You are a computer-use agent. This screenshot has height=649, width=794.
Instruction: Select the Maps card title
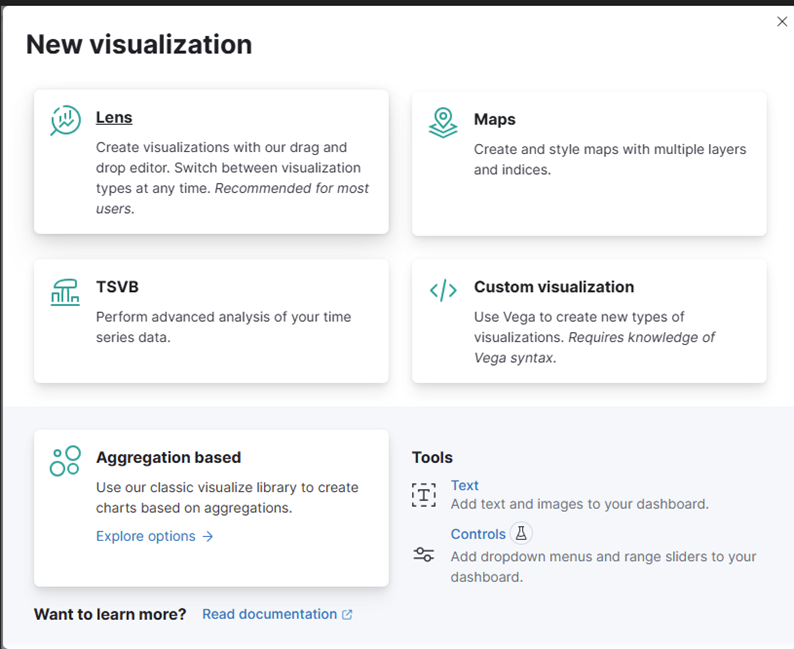(x=495, y=119)
